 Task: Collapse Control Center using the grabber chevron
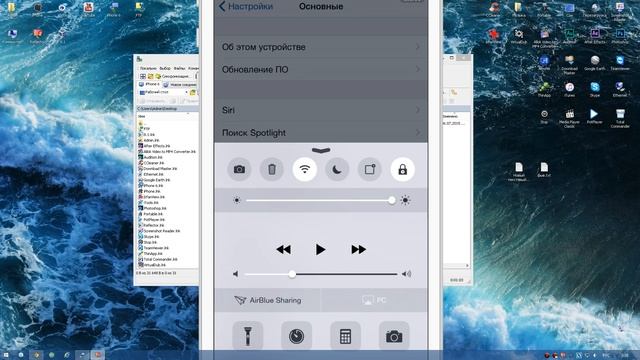coord(321,151)
